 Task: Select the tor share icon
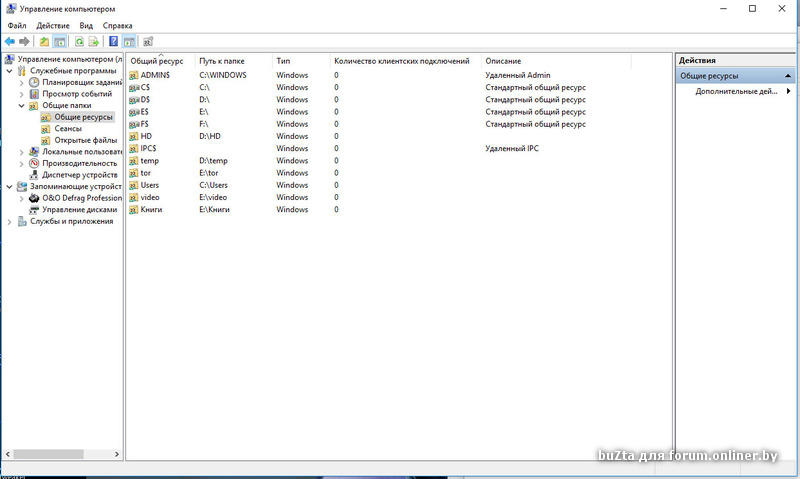coord(134,173)
